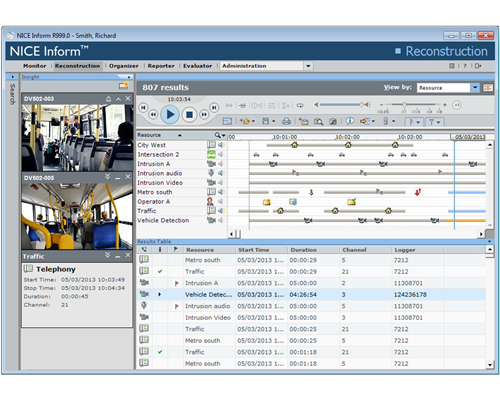Click the red alert marker on Metro south timeline
The image size is (500, 400).
point(417,192)
